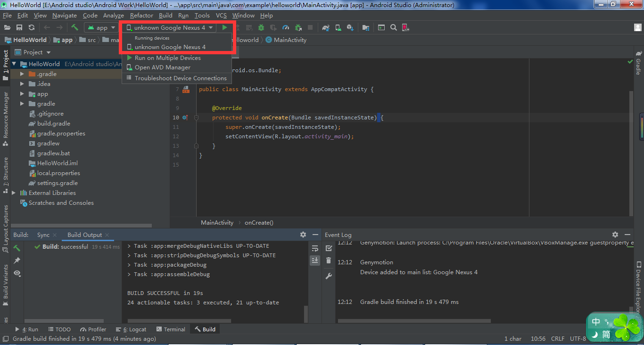Expand External Libraries node arrow
The image size is (644, 345).
tap(14, 193)
